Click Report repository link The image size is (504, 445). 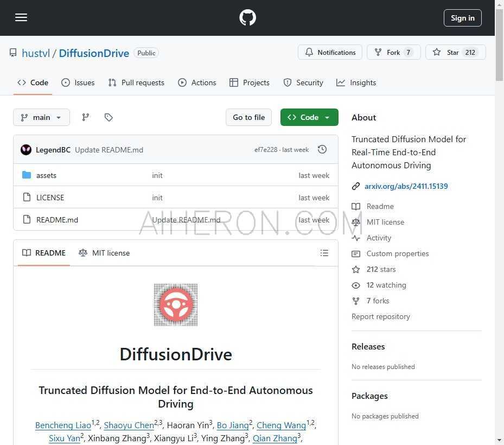381,317
